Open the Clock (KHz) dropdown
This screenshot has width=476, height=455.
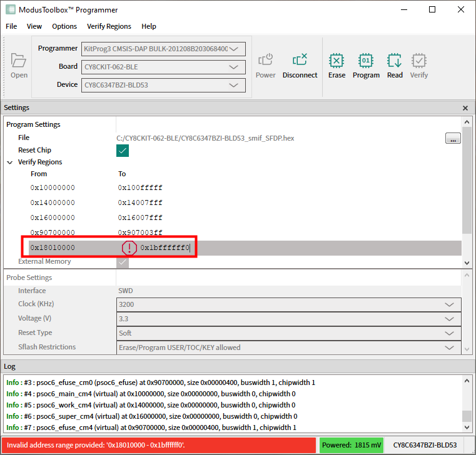tap(288, 304)
